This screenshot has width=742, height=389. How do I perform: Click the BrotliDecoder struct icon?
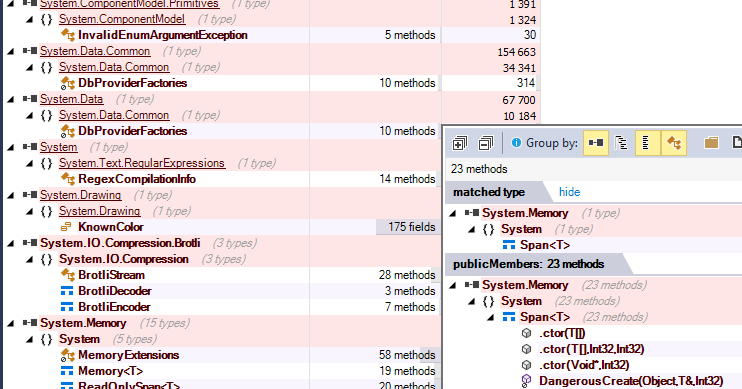point(67,291)
